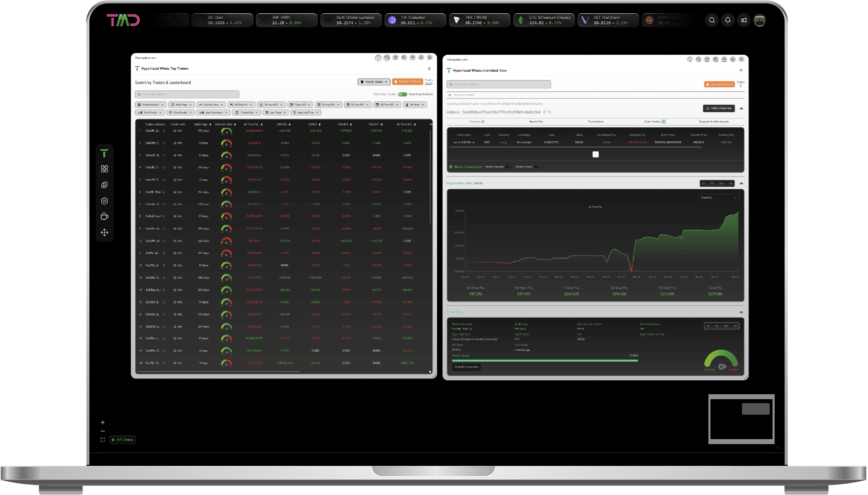Click the megaphone announcements icon
This screenshot has height=495, width=868.
[x=744, y=20]
